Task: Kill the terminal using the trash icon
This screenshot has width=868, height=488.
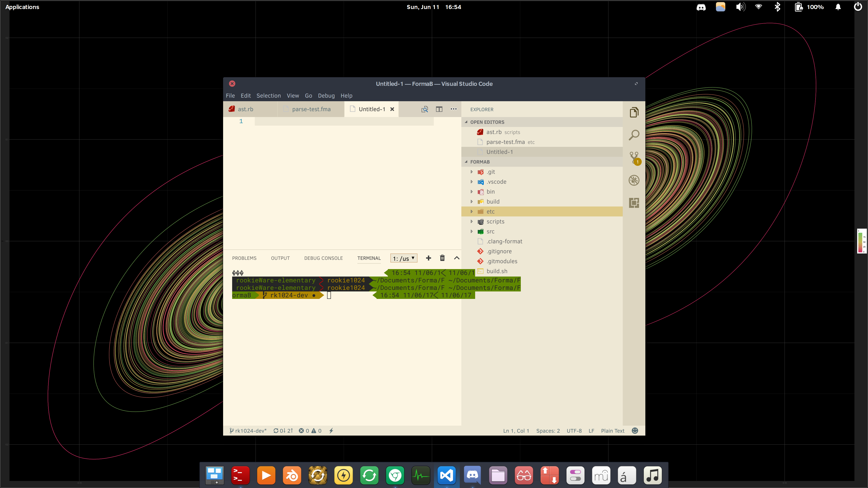Action: tap(442, 258)
